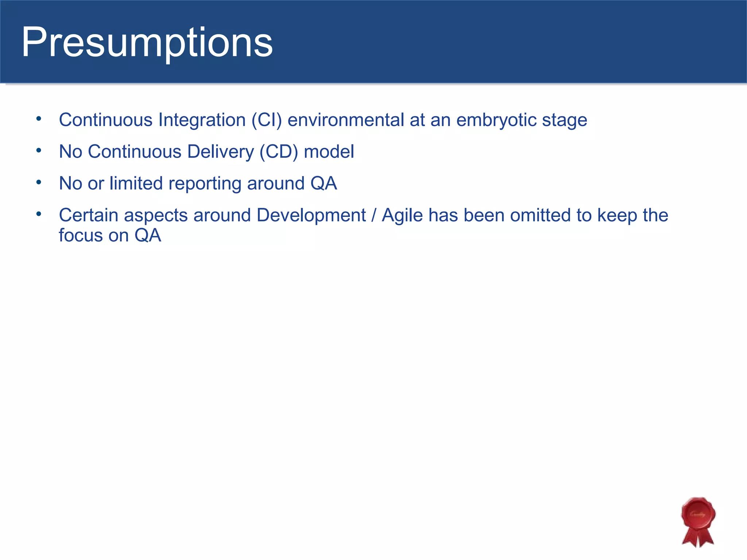Click the "(CD)" abbreviation in the second bullet
This screenshot has height=560, width=747.
[x=279, y=152]
